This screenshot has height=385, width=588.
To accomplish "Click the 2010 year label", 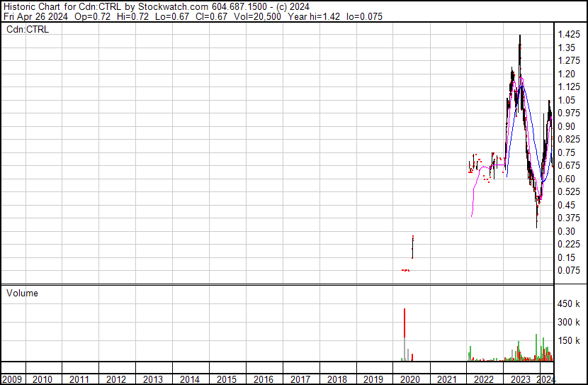I will [42, 379].
